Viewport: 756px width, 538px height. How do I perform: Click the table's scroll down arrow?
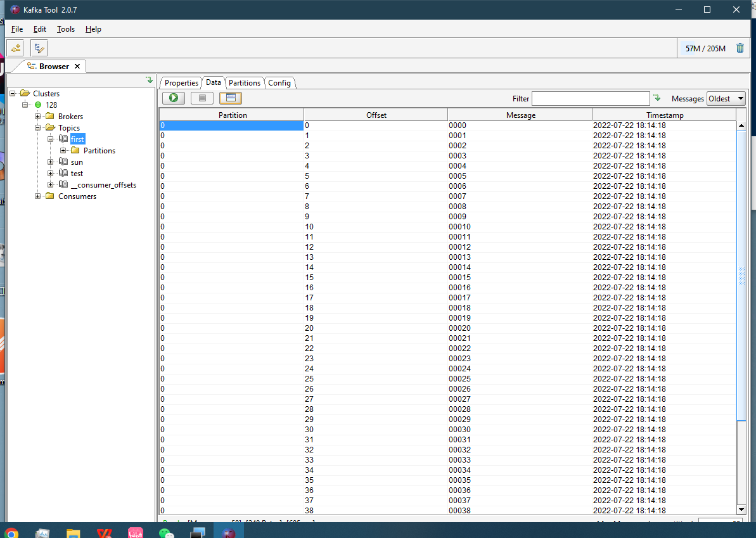click(741, 509)
